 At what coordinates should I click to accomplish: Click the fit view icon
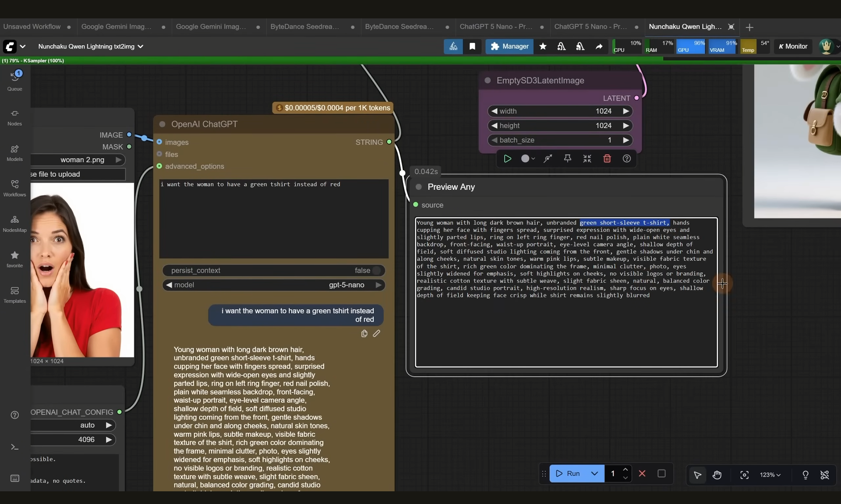744,475
